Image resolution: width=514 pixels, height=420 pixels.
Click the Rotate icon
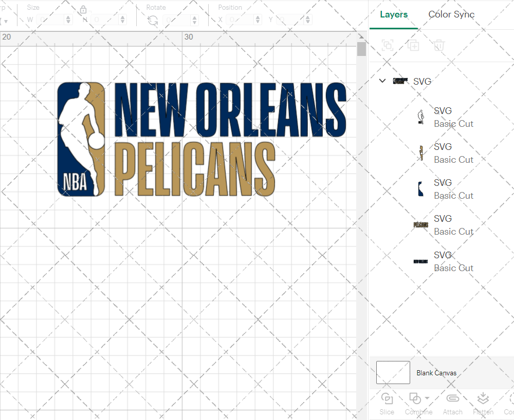[153, 21]
